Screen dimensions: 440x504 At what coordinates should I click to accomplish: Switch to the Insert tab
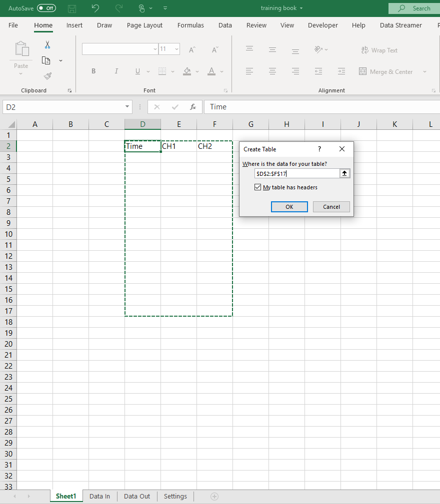pyautogui.click(x=74, y=25)
